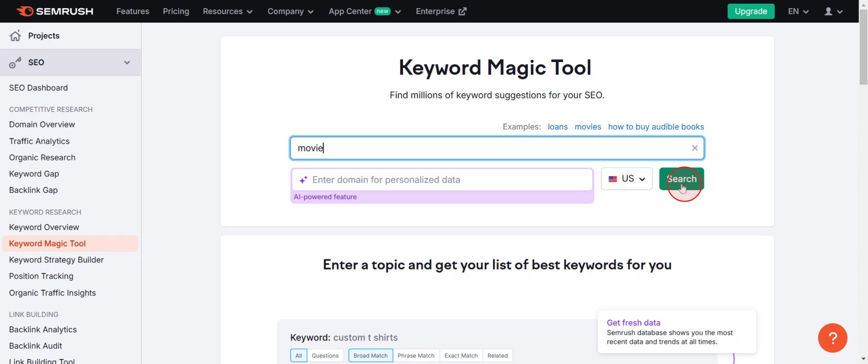This screenshot has width=868, height=364.
Task: Open Position Tracking
Action: (x=41, y=276)
